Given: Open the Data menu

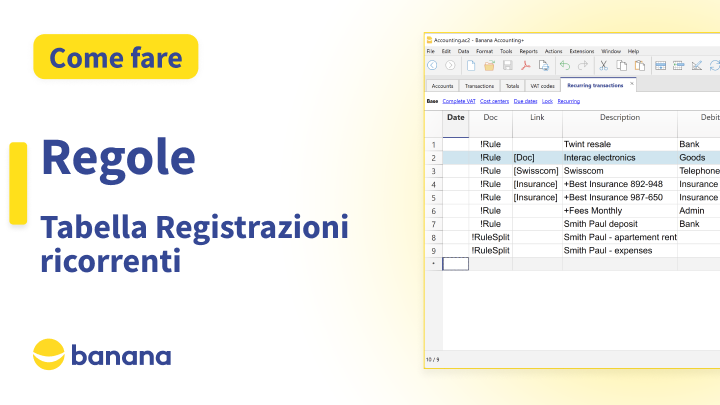Looking at the screenshot, I should 463,51.
